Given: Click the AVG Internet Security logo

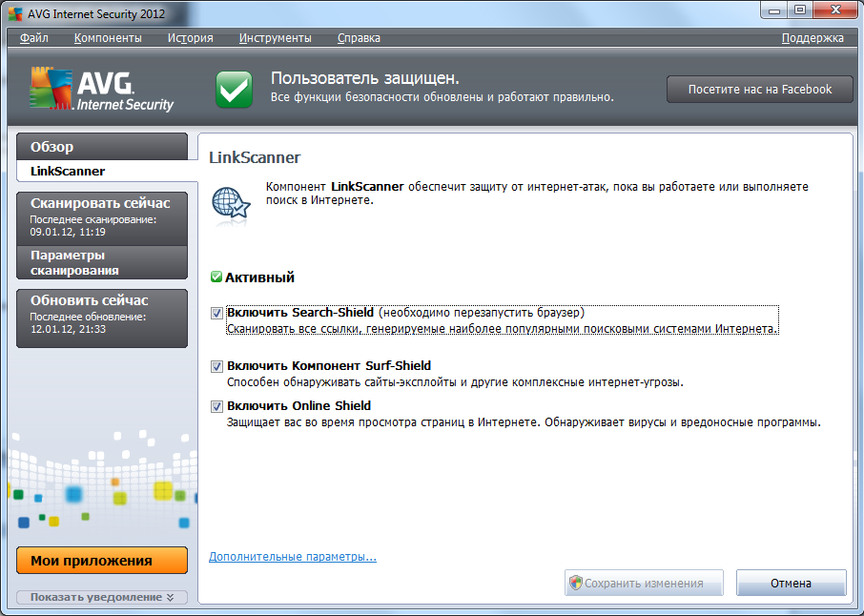Looking at the screenshot, I should click(x=101, y=90).
